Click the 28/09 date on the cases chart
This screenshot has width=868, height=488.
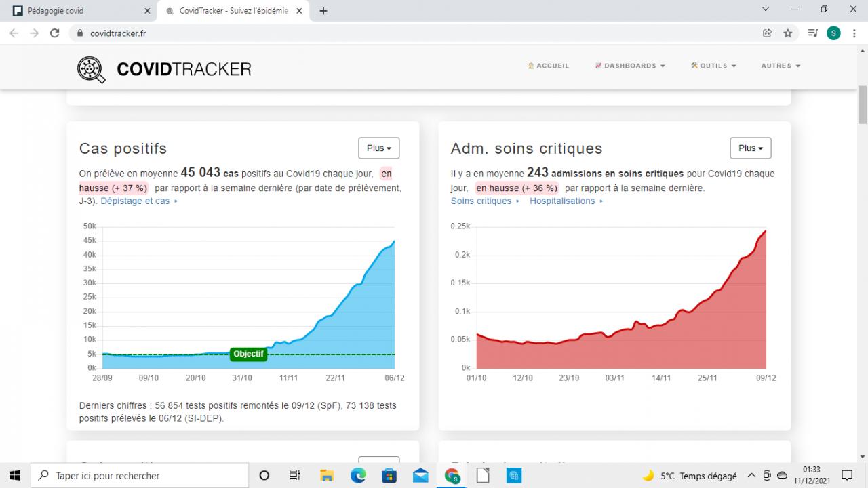[x=102, y=378]
